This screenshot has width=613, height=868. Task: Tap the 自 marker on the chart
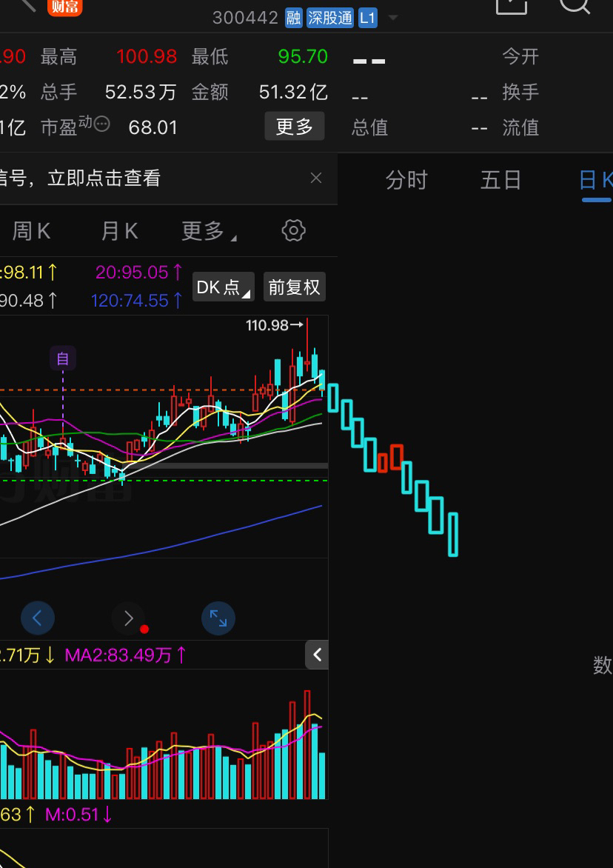pos(63,358)
